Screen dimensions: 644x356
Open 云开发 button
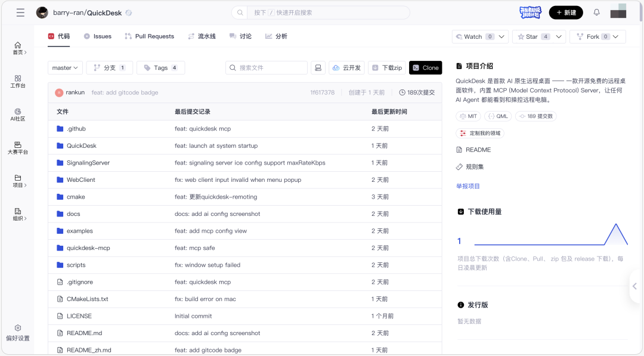click(x=346, y=68)
